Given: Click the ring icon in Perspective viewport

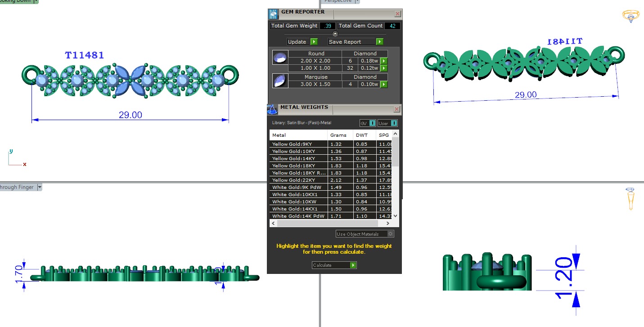Looking at the screenshot, I should click(630, 16).
